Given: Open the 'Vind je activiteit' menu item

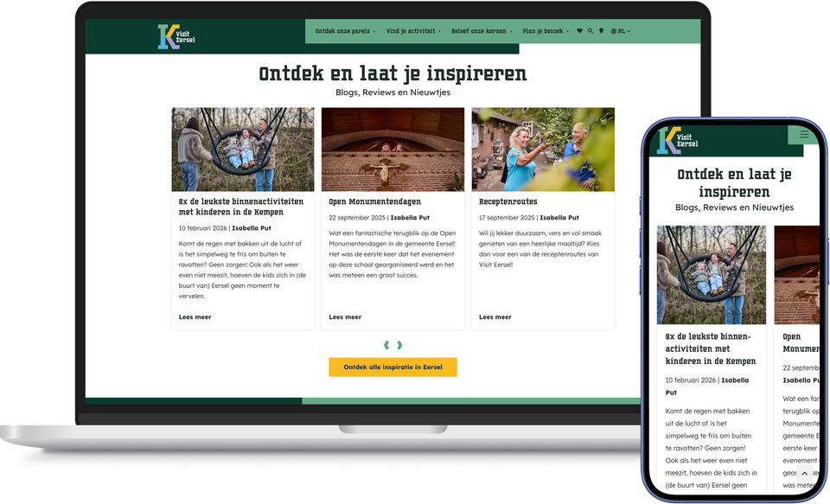Looking at the screenshot, I should pyautogui.click(x=413, y=31).
